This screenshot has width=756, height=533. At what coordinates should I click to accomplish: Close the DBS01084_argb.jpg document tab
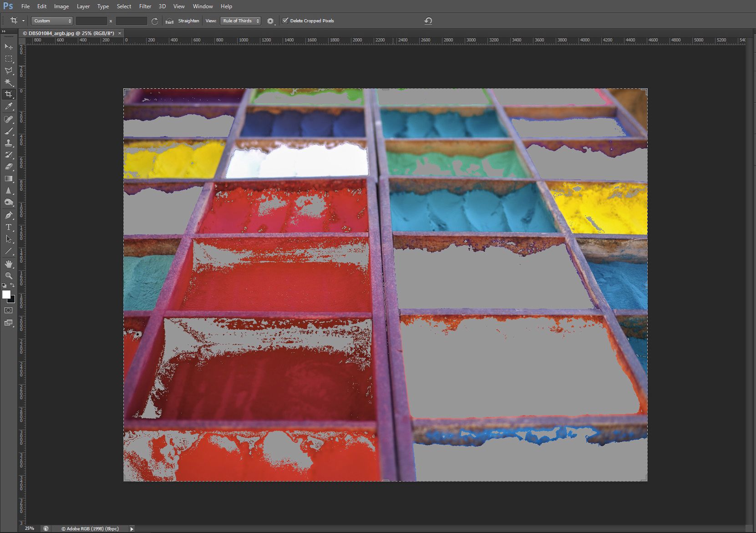(120, 33)
